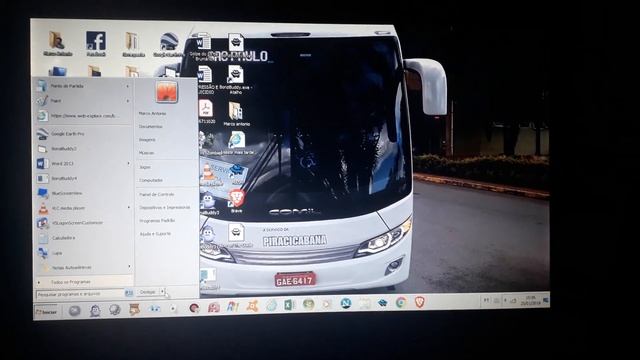The image size is (640, 360).
Task: Click the Brave lion icon on taskbar
Action: (x=419, y=302)
